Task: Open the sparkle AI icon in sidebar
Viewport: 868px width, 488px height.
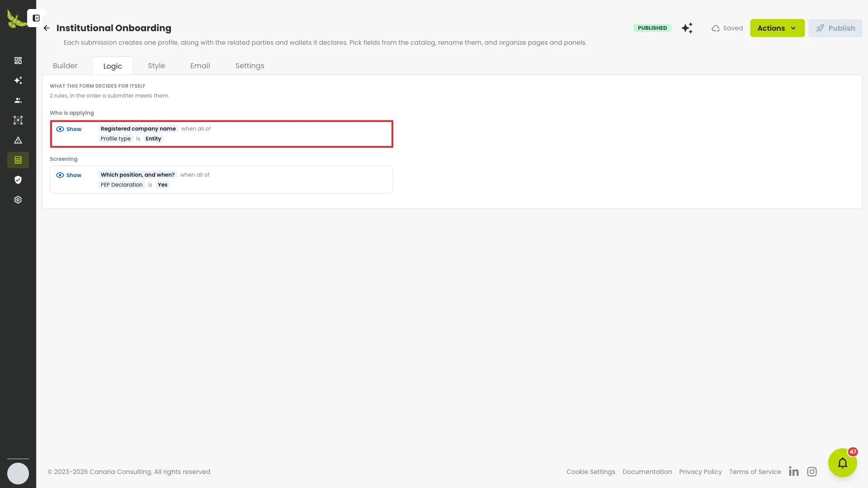Action: pos(18,80)
